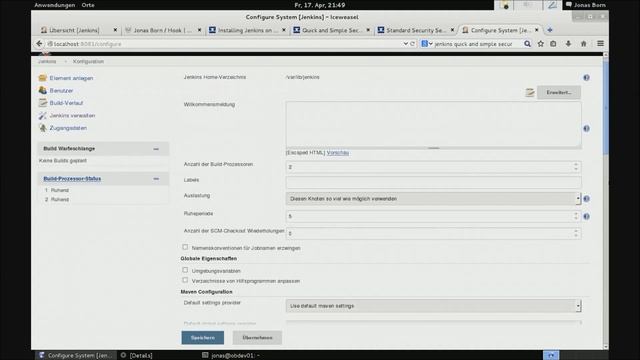Reload the page with refresh icon
The width and height of the screenshot is (640, 360).
413,44
